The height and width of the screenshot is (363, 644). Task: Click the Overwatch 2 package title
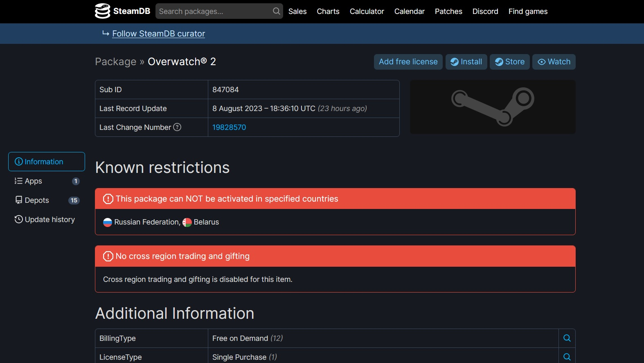[182, 61]
